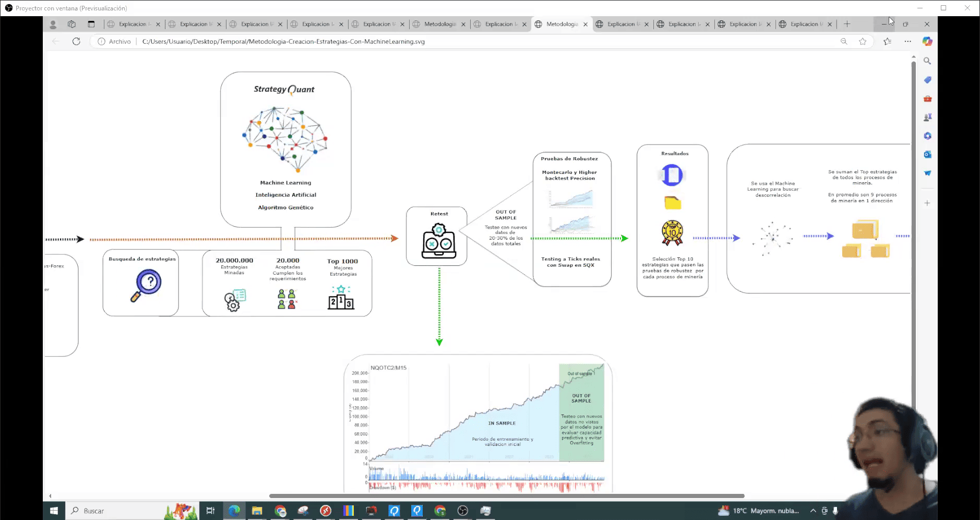Click the podium ranking icon under Top 1000
The image size is (980, 520).
[x=341, y=297]
